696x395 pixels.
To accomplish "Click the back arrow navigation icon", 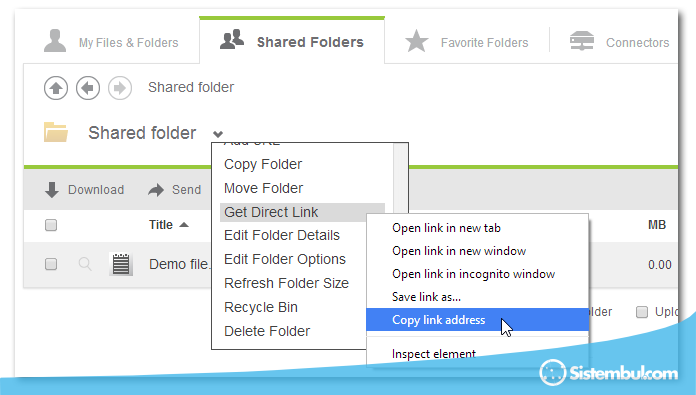I will click(x=88, y=88).
